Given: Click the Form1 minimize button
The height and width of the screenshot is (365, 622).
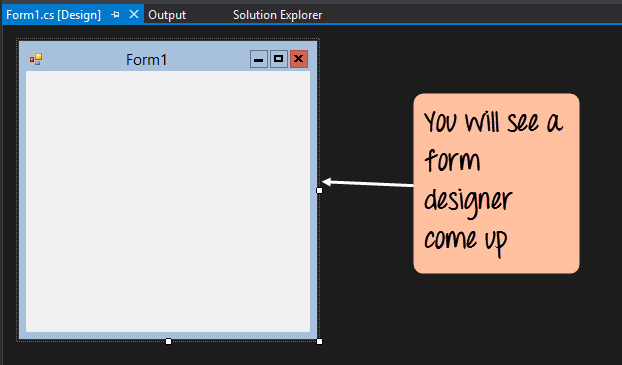Looking at the screenshot, I should 259,59.
